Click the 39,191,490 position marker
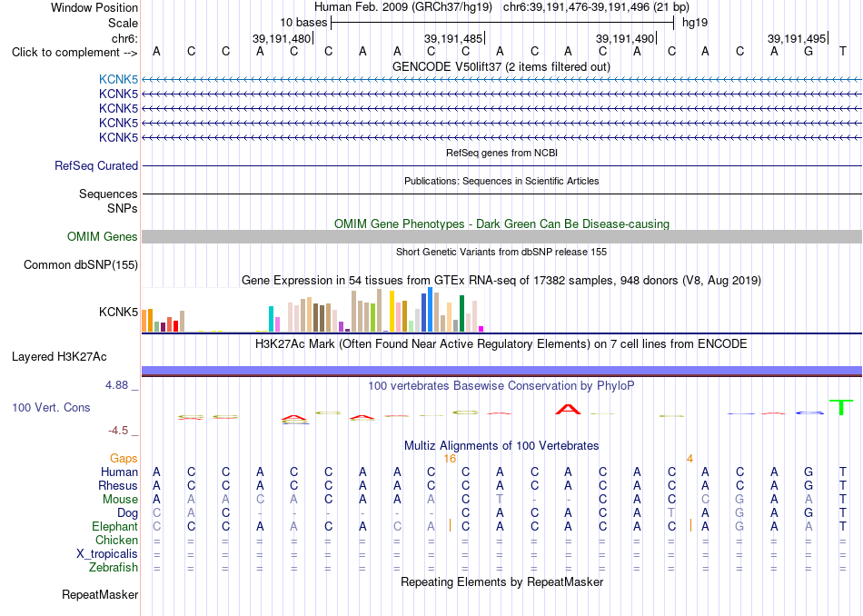This screenshot has height=616, width=863. coord(625,38)
